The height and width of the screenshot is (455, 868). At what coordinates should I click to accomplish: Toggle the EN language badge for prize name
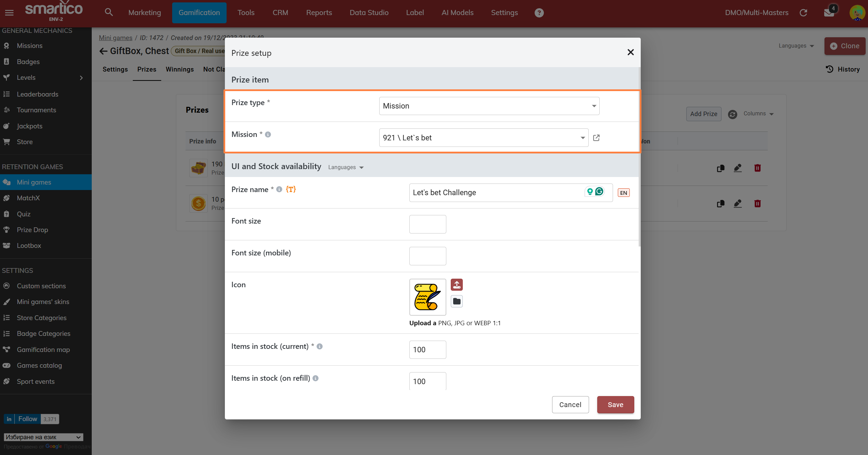623,193
